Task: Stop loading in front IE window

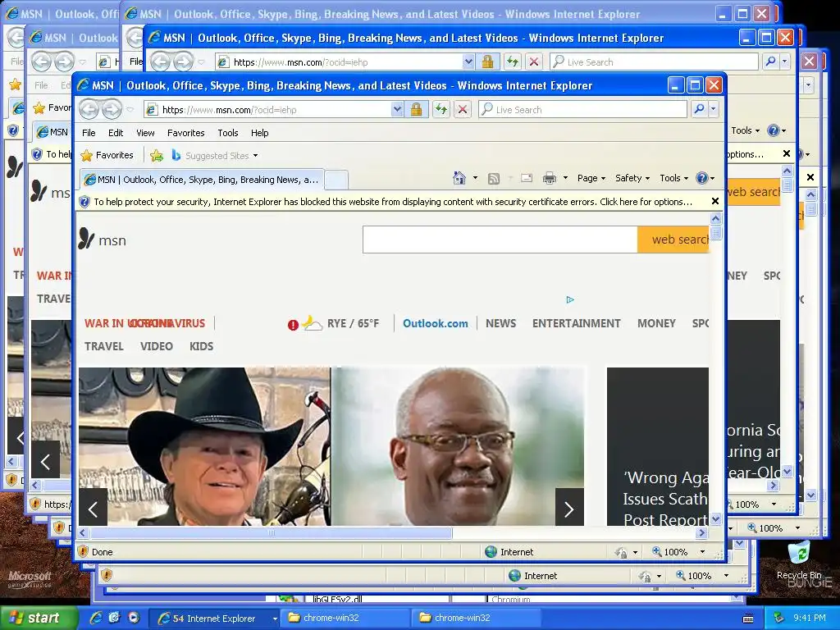Action: [463, 110]
